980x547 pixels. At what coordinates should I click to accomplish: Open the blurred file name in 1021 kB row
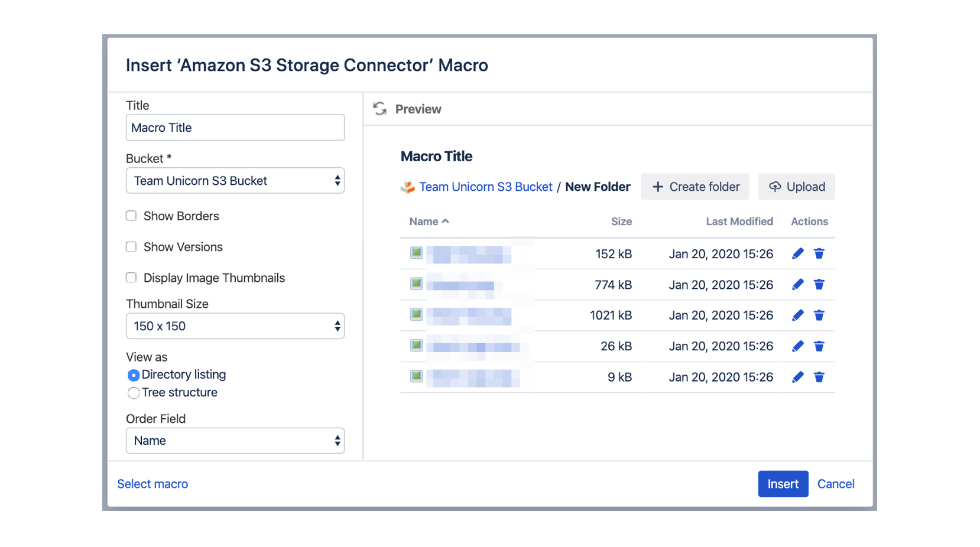(469, 315)
